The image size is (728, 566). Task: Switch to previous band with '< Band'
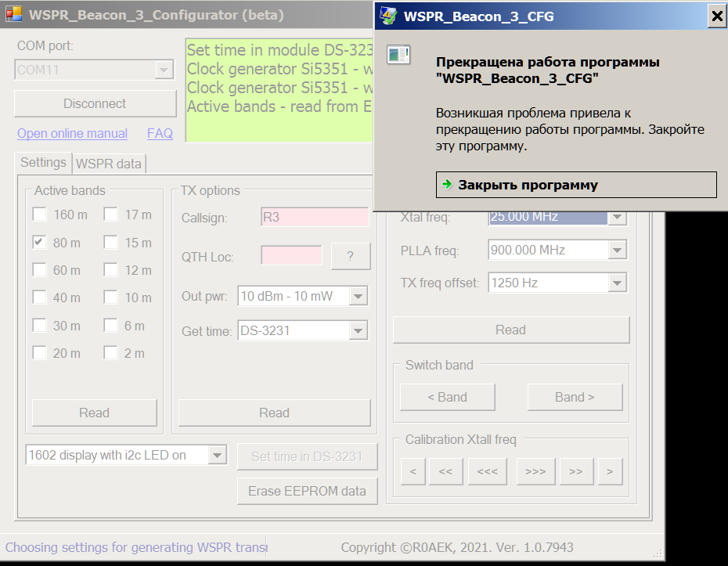448,397
